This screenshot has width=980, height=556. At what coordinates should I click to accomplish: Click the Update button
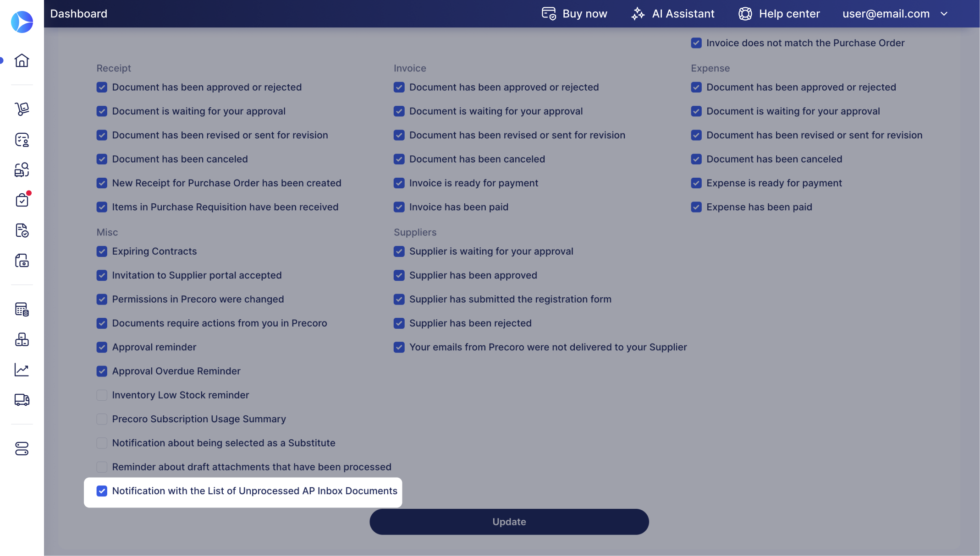(x=509, y=522)
